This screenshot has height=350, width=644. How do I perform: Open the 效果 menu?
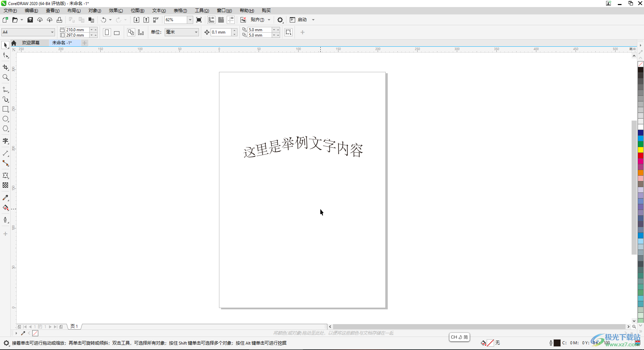116,10
